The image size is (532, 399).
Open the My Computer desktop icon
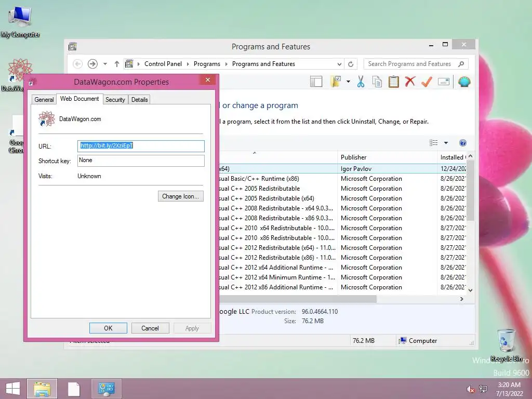pyautogui.click(x=20, y=21)
